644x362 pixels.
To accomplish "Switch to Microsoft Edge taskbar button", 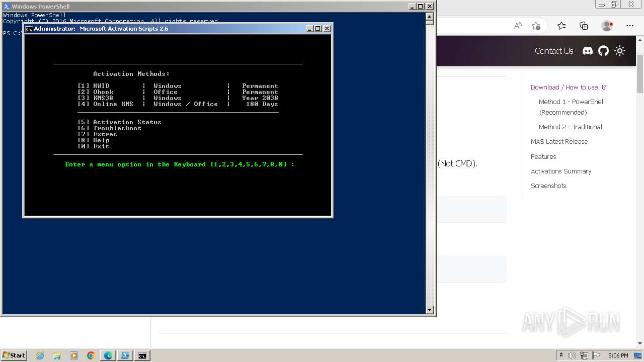I will pyautogui.click(x=108, y=355).
